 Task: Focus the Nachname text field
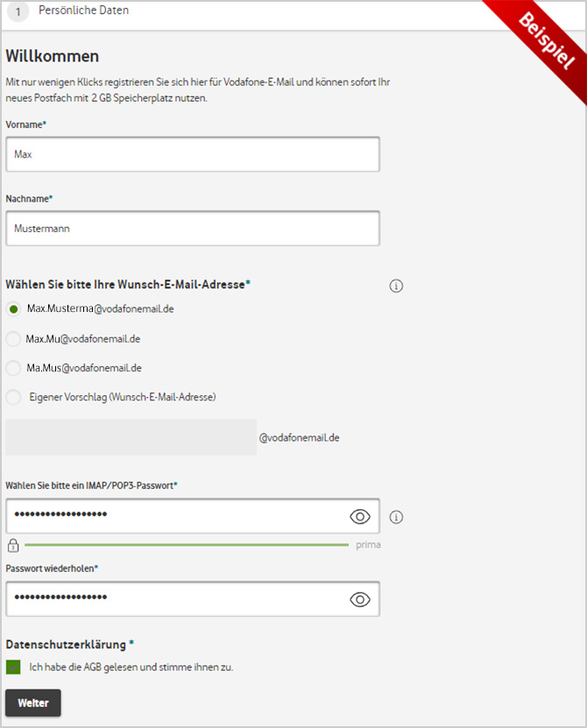pyautogui.click(x=192, y=229)
